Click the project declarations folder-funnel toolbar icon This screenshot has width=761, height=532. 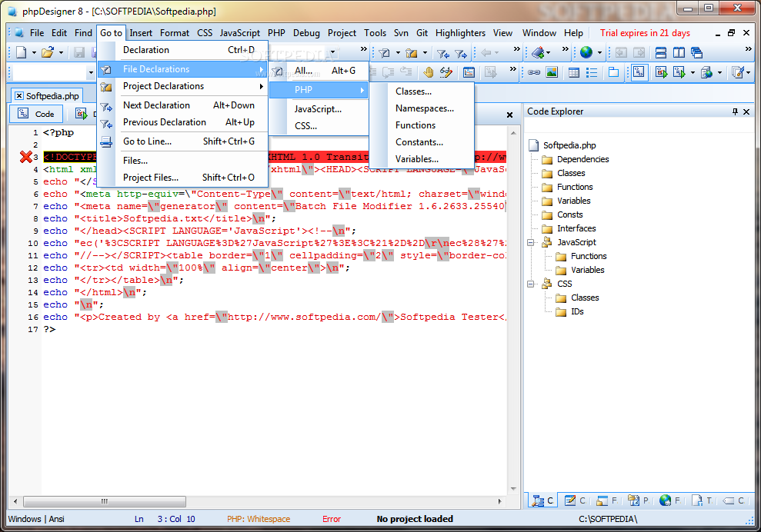(x=412, y=52)
